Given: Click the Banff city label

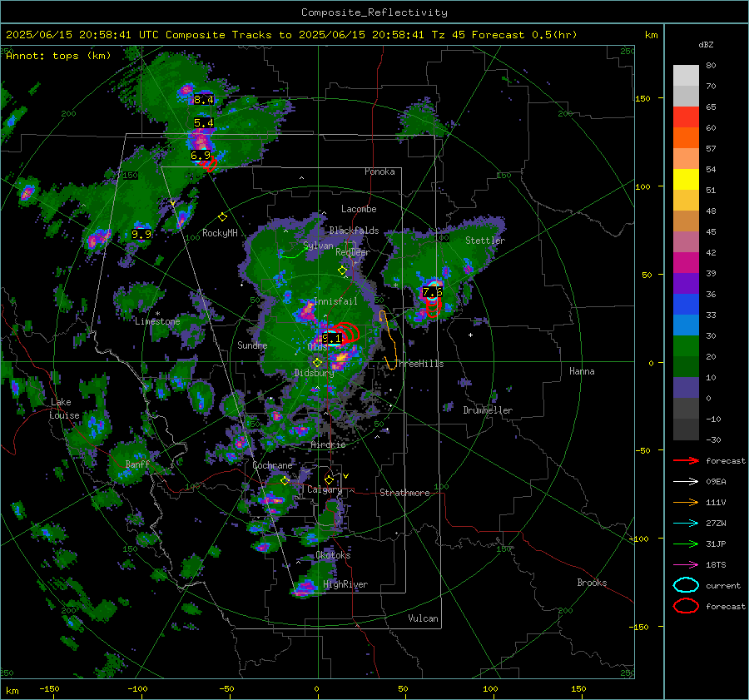Looking at the screenshot, I should coord(137,464).
